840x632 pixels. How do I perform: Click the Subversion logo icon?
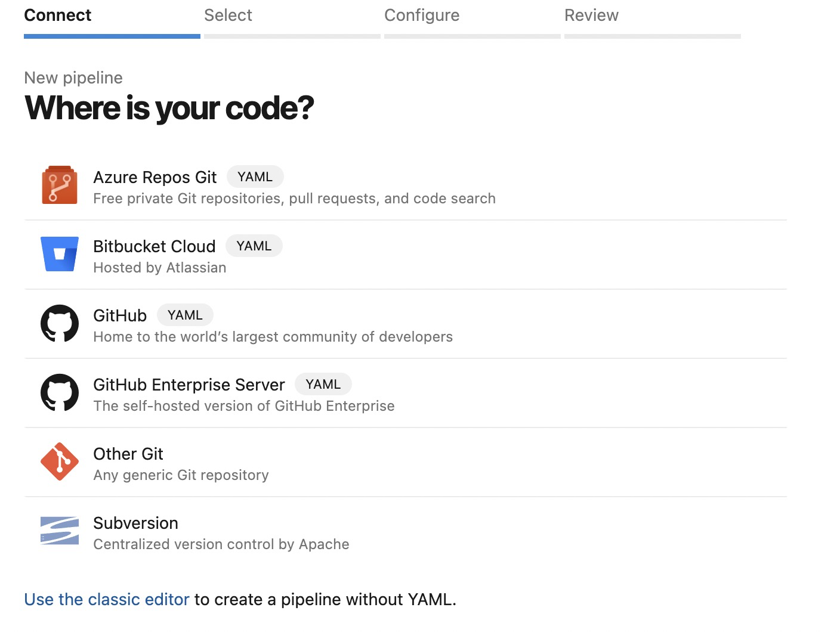coord(60,531)
